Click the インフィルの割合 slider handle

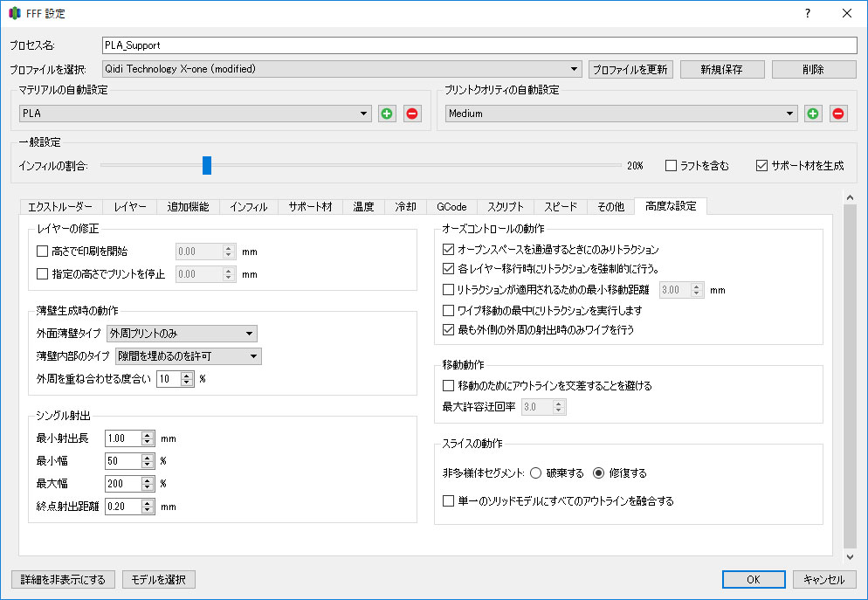point(207,165)
